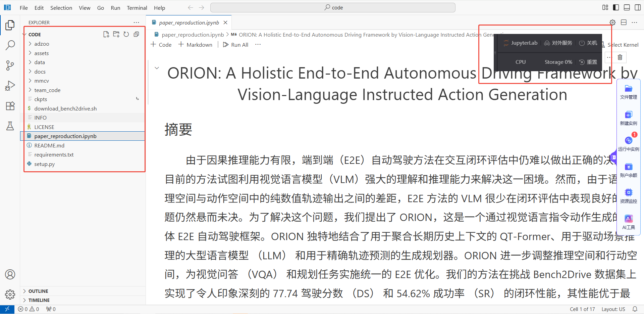Open the Accounts menu icon
The height and width of the screenshot is (314, 644).
pyautogui.click(x=10, y=274)
